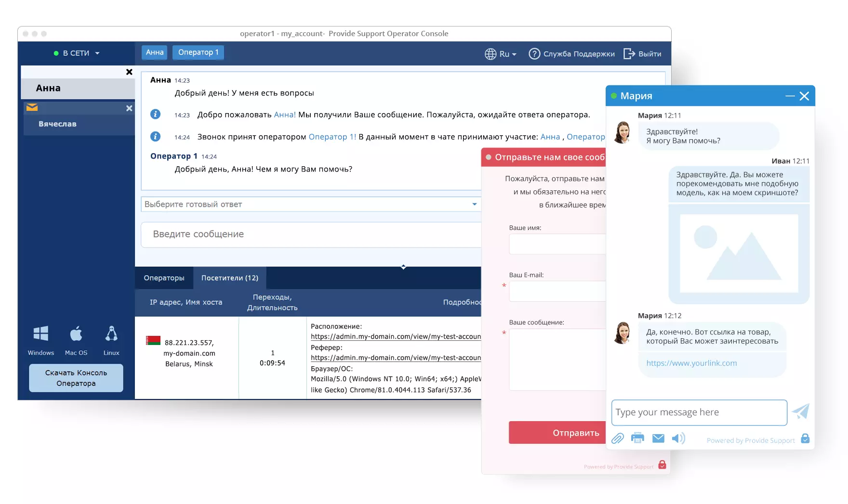
Task: Minimize the Мария chat widget
Action: (790, 96)
